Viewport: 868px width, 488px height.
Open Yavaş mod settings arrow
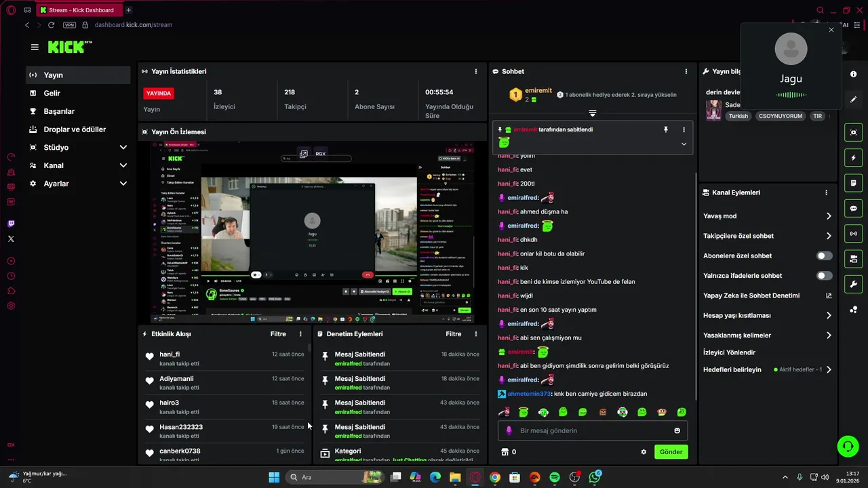click(829, 216)
